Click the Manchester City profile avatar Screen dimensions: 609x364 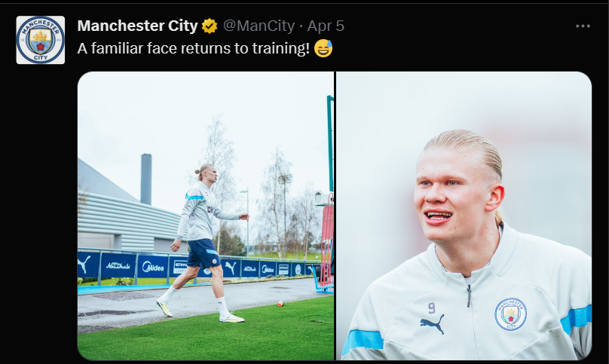tap(41, 40)
